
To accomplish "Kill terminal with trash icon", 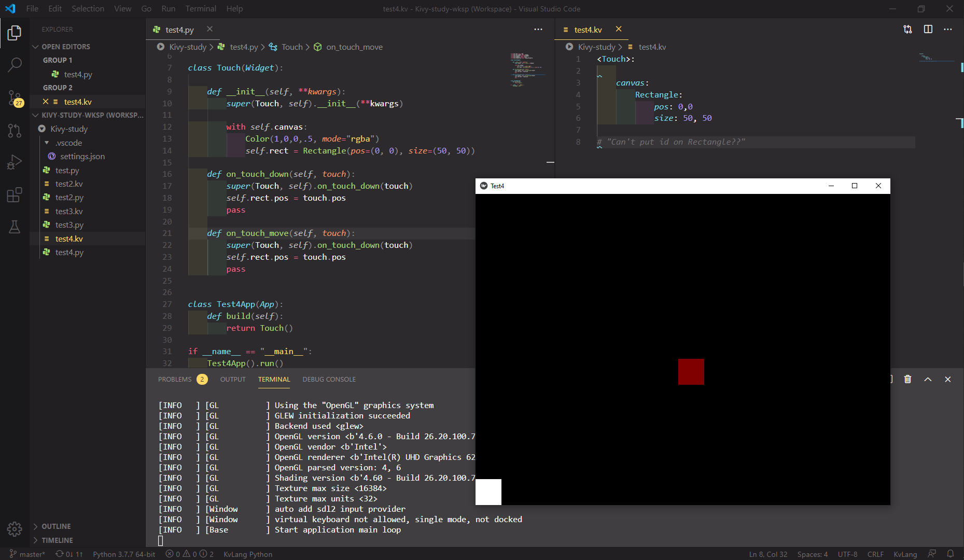I will coord(907,379).
